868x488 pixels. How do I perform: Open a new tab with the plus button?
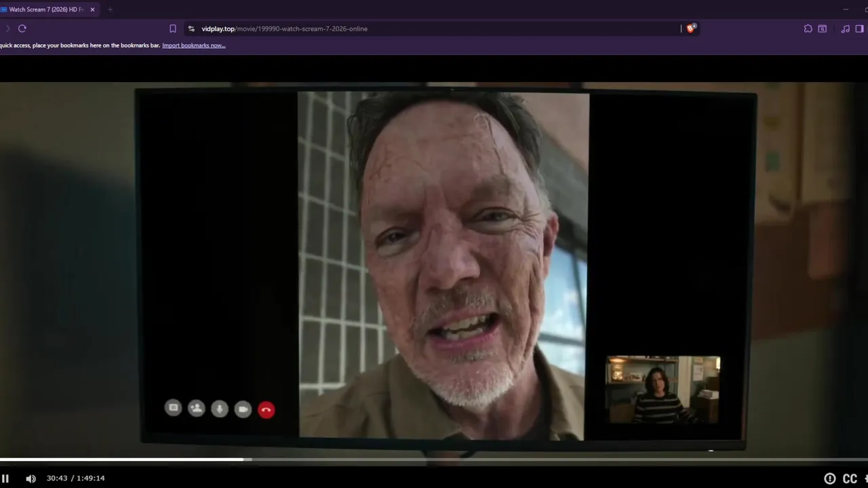(x=110, y=9)
